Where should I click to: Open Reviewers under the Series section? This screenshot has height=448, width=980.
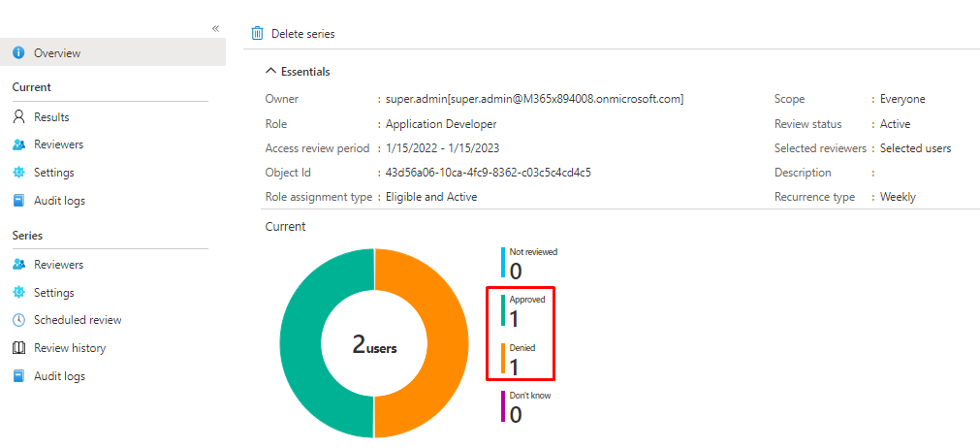pos(58,265)
